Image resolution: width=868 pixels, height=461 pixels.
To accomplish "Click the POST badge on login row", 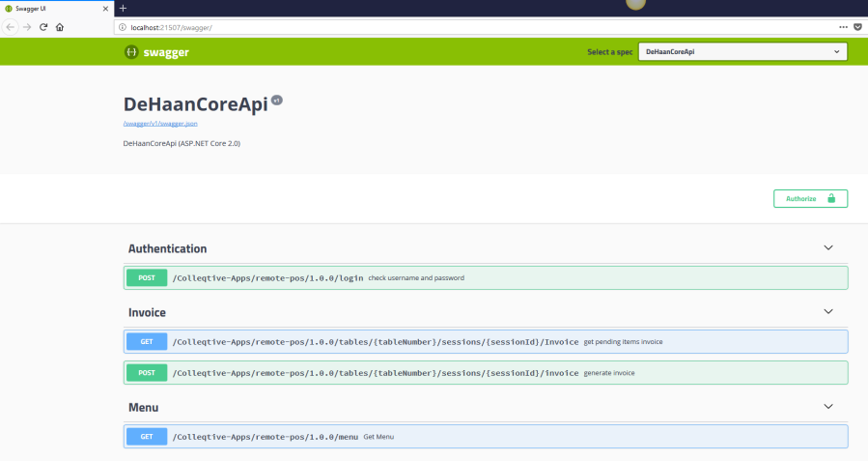I will [x=147, y=278].
